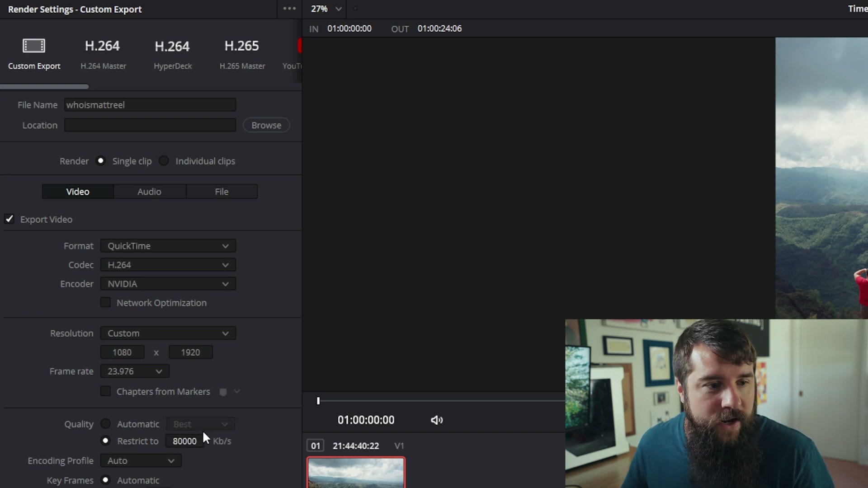Select Automatic quality radio button

coord(105,424)
